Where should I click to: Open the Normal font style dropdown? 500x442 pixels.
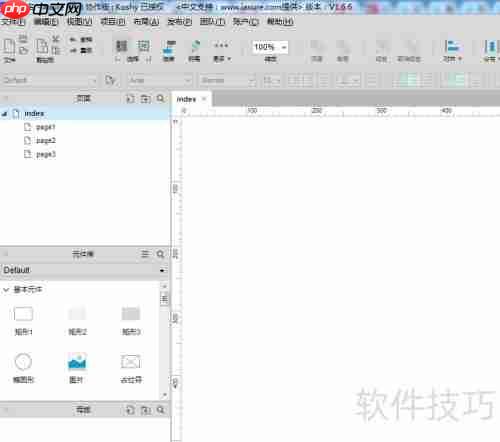coord(228,80)
